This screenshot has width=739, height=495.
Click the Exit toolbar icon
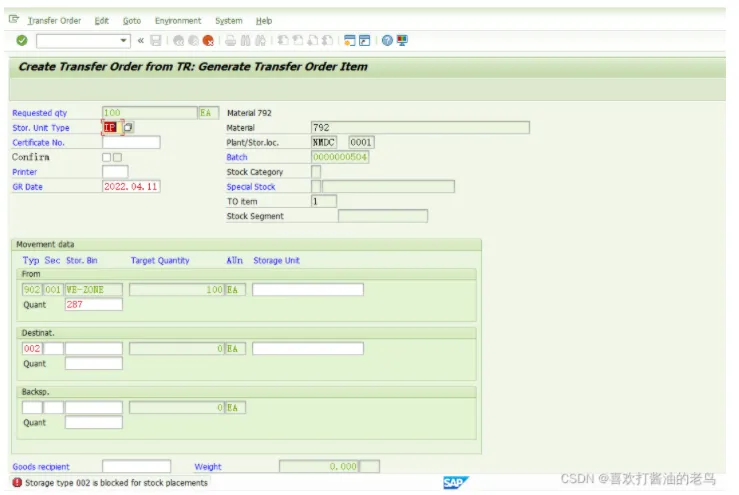click(193, 41)
